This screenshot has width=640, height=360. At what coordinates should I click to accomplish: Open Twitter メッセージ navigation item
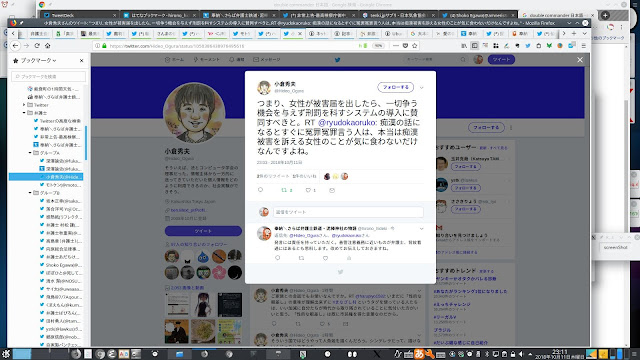coord(267,60)
